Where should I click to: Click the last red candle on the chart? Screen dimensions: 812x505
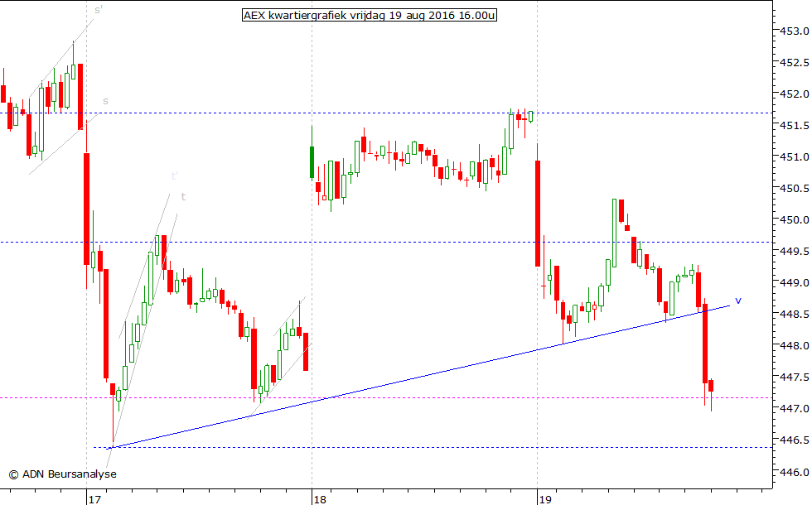pyautogui.click(x=711, y=386)
